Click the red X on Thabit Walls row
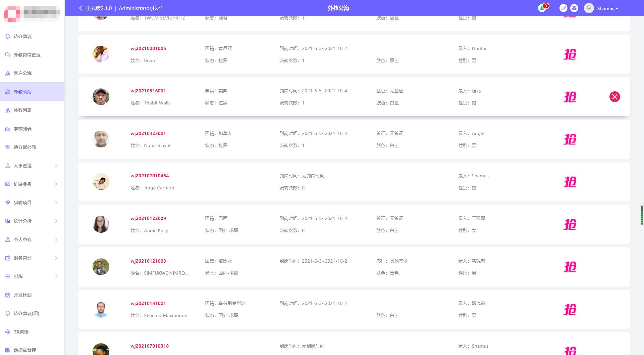This screenshot has height=355, width=644. pos(614,97)
